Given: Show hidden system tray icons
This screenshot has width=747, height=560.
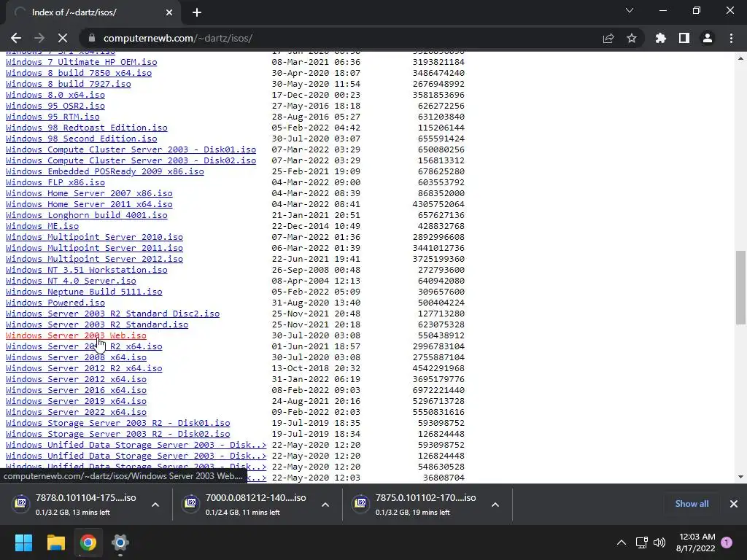Looking at the screenshot, I should (622, 542).
